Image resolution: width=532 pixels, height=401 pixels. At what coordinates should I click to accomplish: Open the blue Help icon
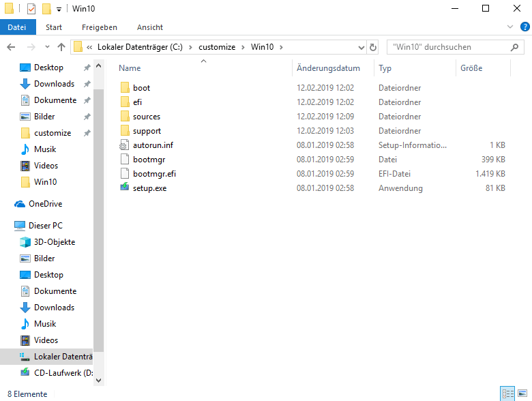[525, 27]
